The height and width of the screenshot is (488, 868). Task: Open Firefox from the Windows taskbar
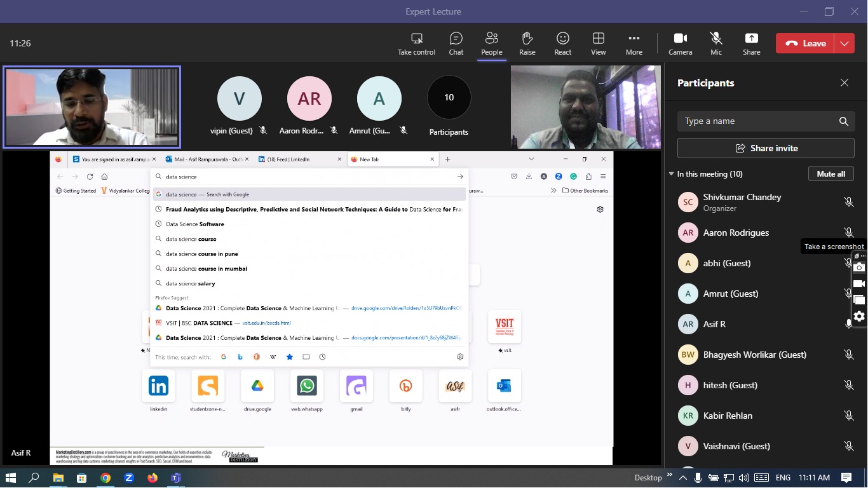[x=152, y=478]
